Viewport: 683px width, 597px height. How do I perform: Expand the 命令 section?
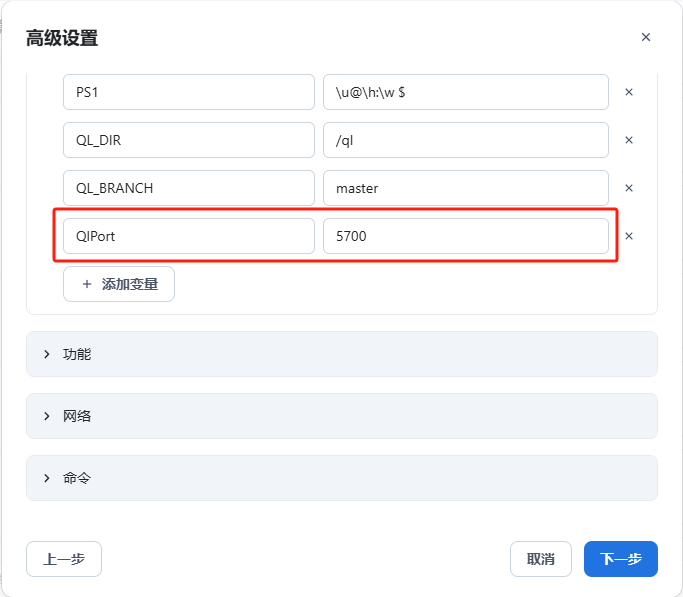pos(342,478)
